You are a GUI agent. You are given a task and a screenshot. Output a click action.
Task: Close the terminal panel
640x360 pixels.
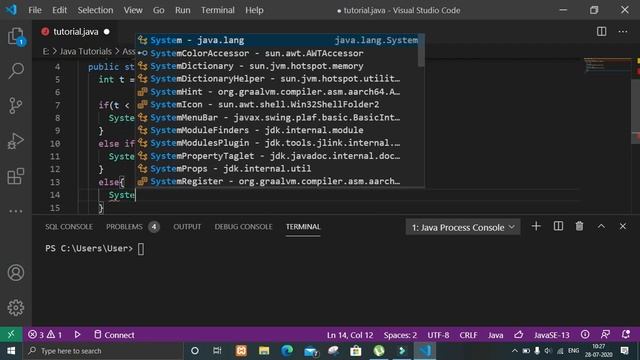[x=622, y=226]
